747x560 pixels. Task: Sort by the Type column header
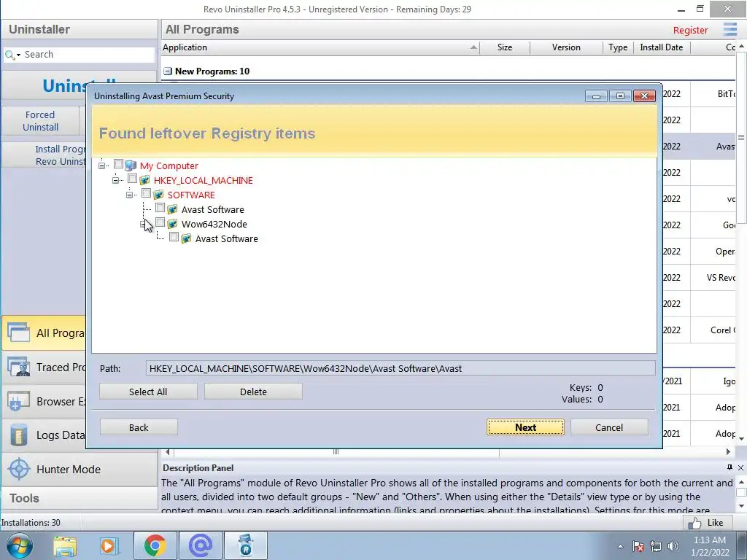[x=618, y=47]
